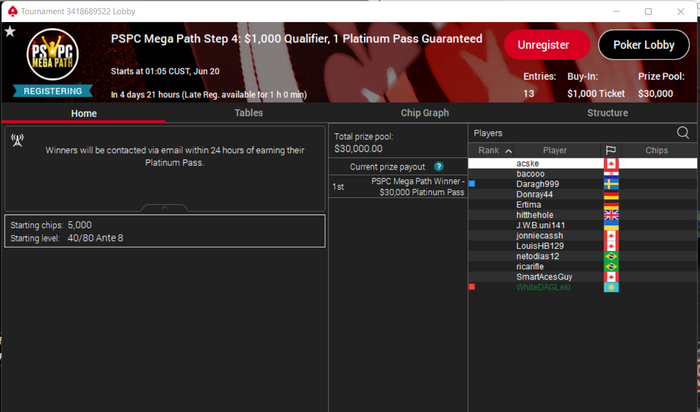
Task: Click the Total prize pool amount
Action: pyautogui.click(x=358, y=149)
